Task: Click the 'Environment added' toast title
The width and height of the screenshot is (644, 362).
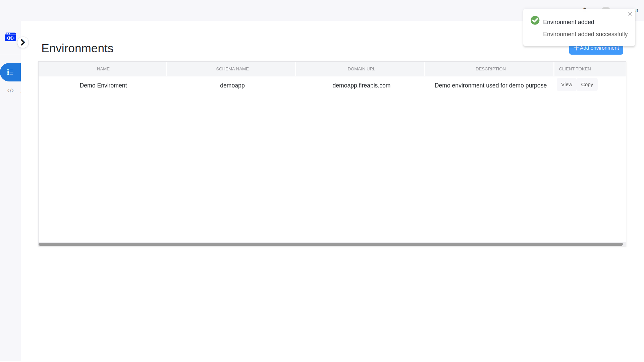Action: tap(569, 22)
